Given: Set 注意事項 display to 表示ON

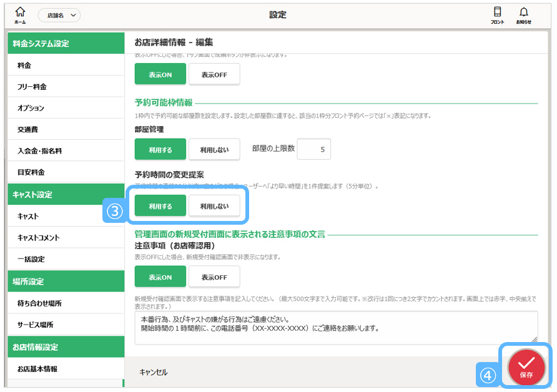Looking at the screenshot, I should [160, 277].
